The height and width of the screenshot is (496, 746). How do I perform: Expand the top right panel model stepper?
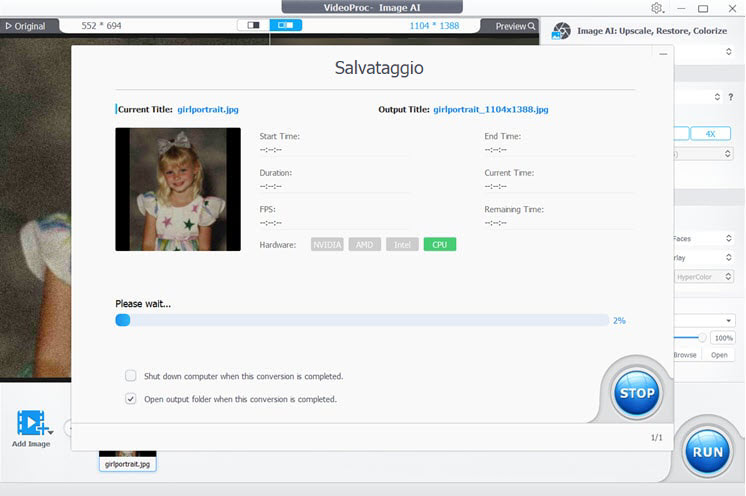(x=728, y=51)
